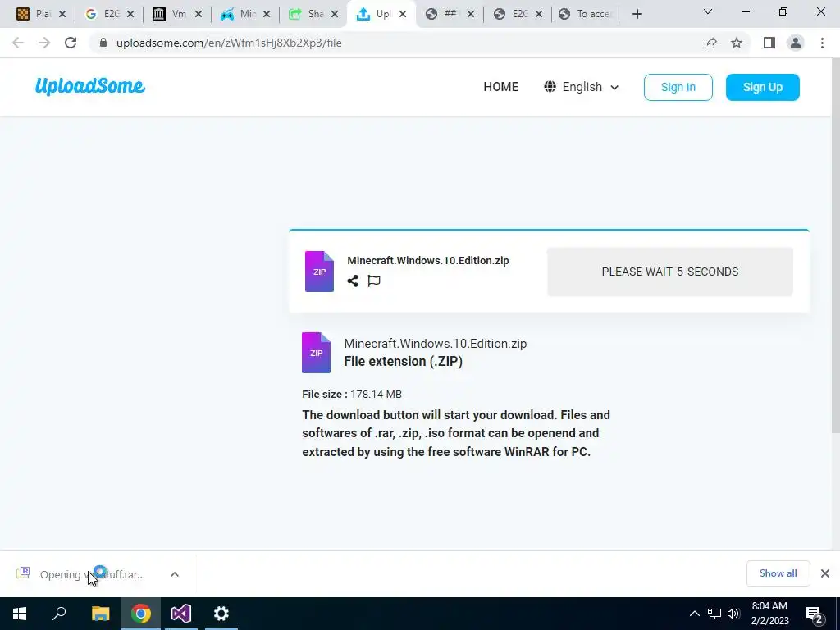Click the File size 178.14 MB text
The image size is (840, 630).
pos(352,395)
